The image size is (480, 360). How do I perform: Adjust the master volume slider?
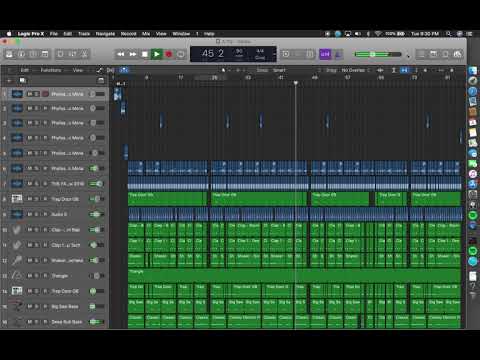[x=378, y=54]
